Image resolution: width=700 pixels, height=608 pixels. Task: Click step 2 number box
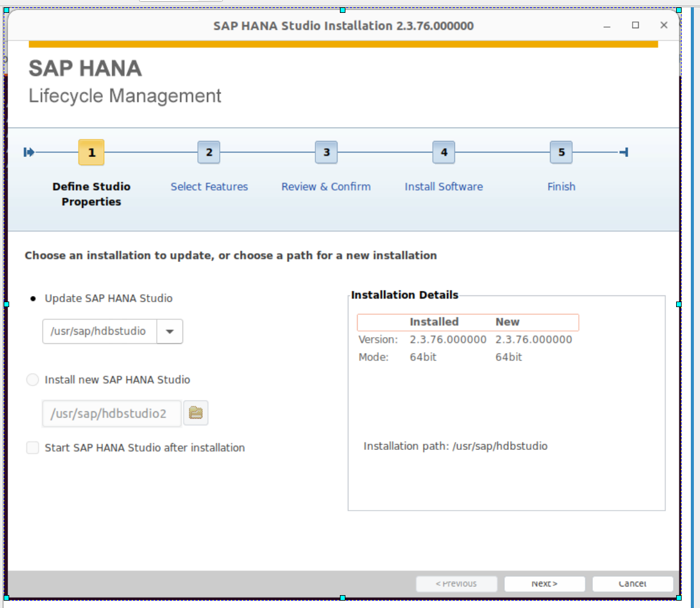click(209, 153)
